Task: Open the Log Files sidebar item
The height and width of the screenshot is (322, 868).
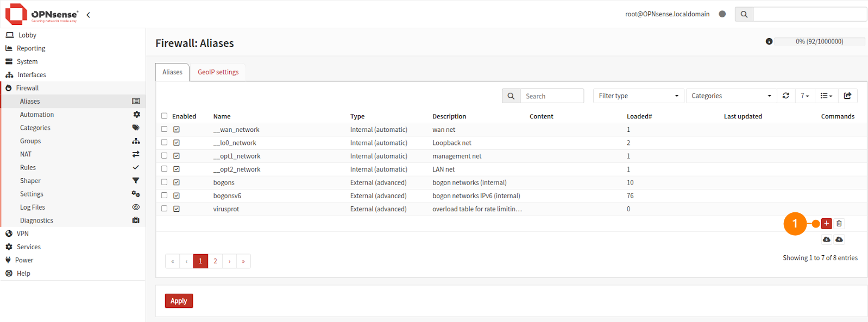Action: 33,207
